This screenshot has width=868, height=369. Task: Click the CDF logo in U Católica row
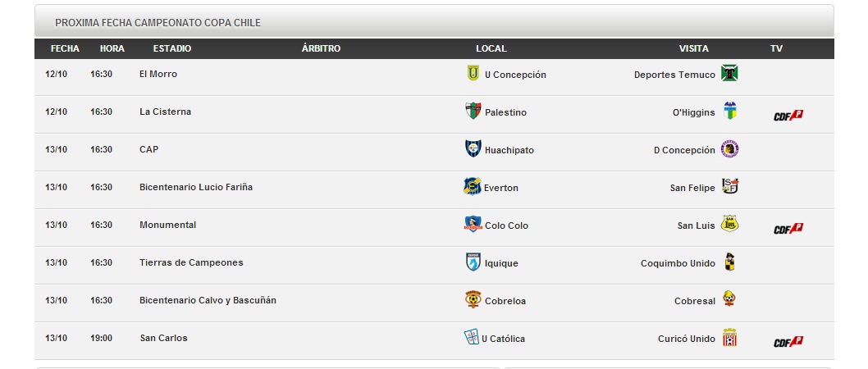tap(788, 342)
